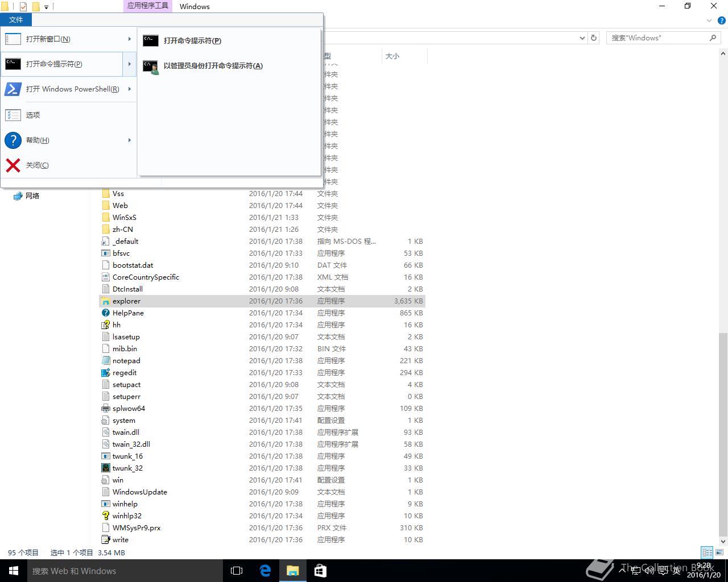Select the bfsvc application icon
728x582 pixels.
pyautogui.click(x=105, y=253)
